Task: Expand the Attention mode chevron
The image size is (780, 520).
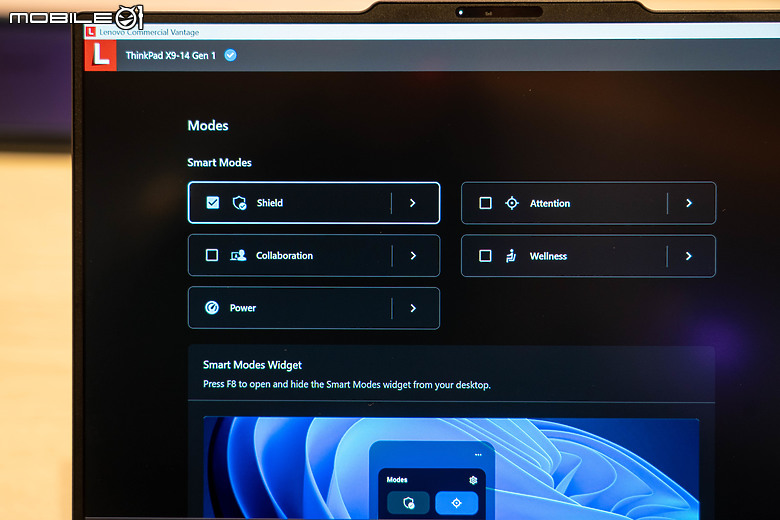Action: 689,203
